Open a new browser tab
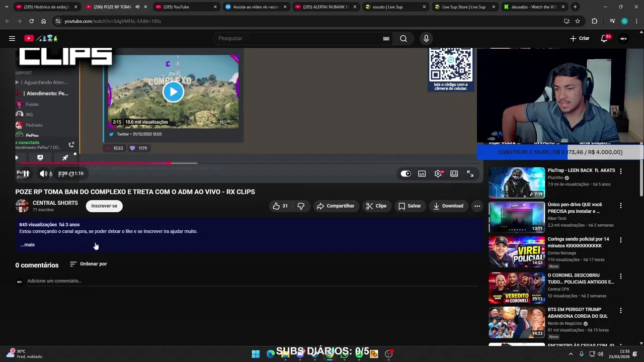 click(575, 7)
